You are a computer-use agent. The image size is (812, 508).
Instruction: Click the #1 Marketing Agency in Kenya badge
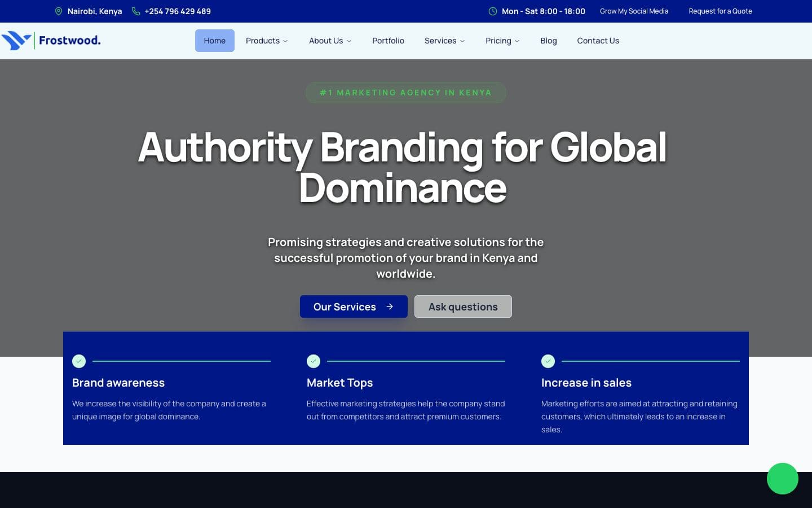tap(406, 93)
